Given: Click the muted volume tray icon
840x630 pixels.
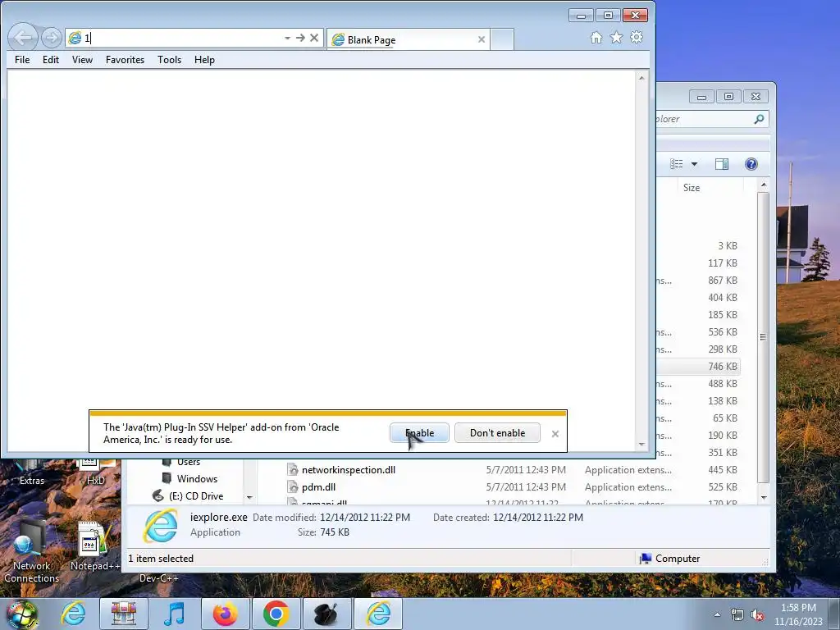Looking at the screenshot, I should pyautogui.click(x=757, y=615).
